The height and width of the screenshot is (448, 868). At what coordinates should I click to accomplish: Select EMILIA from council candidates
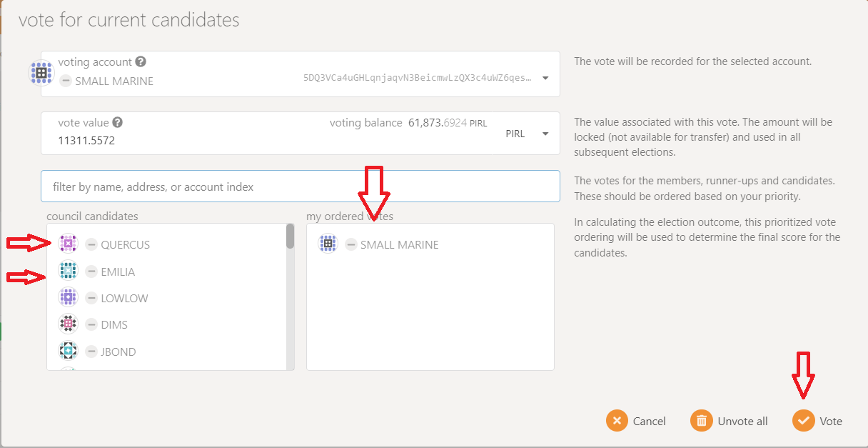[x=118, y=272]
